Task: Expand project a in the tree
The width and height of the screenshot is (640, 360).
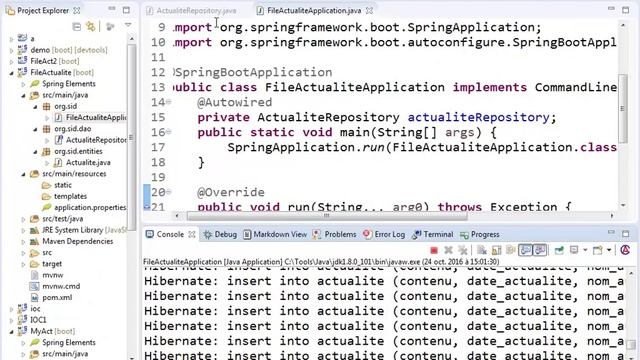Action: click(11, 39)
